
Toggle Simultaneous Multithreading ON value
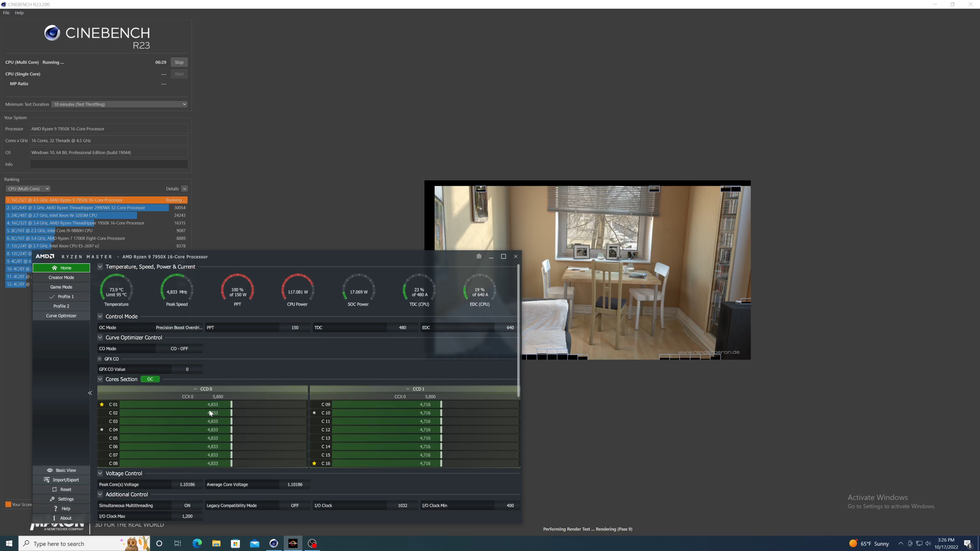coord(187,505)
